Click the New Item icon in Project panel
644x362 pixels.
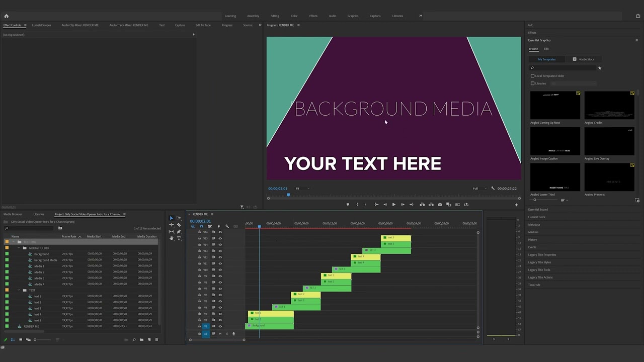tap(148, 340)
